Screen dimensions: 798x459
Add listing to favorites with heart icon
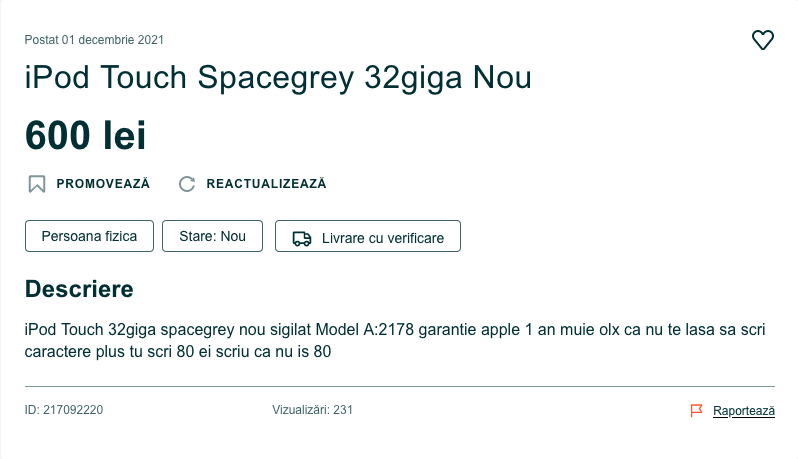pyautogui.click(x=762, y=40)
